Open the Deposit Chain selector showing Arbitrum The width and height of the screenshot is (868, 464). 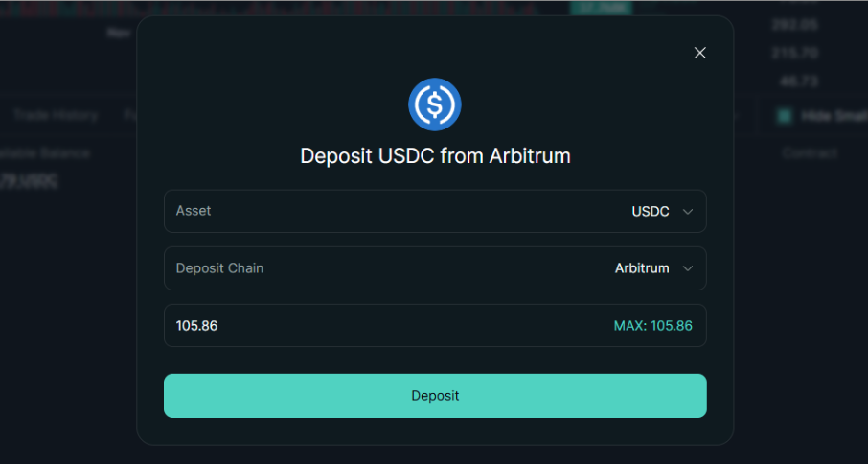(x=435, y=268)
